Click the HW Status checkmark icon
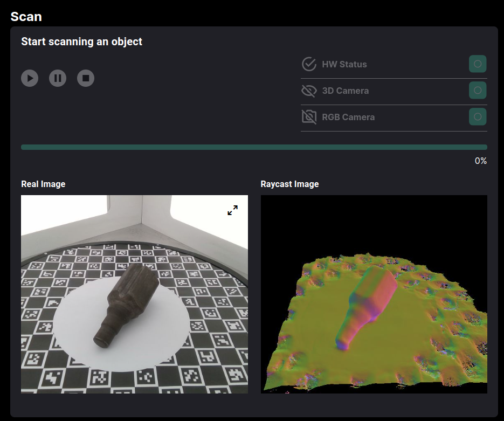 (309, 64)
